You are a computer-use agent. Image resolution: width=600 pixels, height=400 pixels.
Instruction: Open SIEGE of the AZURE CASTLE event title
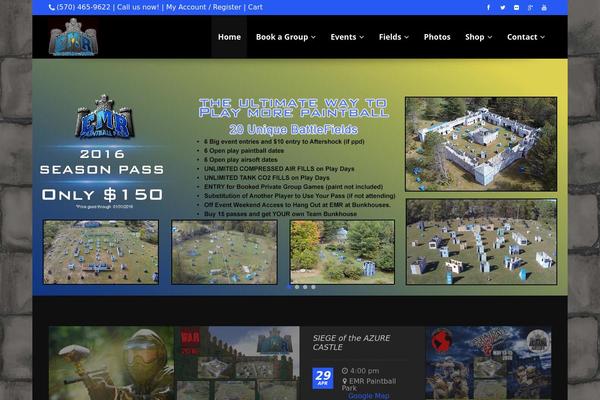(351, 343)
